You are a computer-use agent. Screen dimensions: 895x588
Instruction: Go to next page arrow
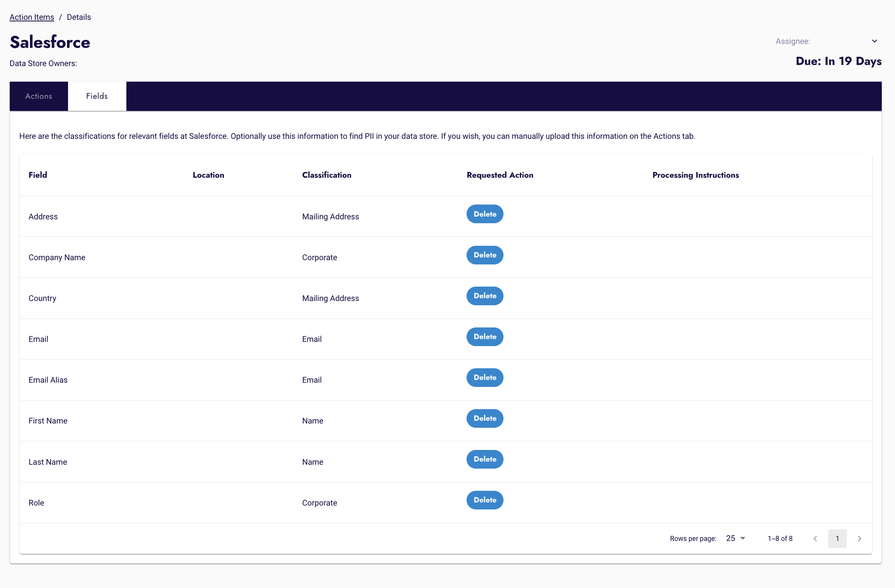(860, 539)
